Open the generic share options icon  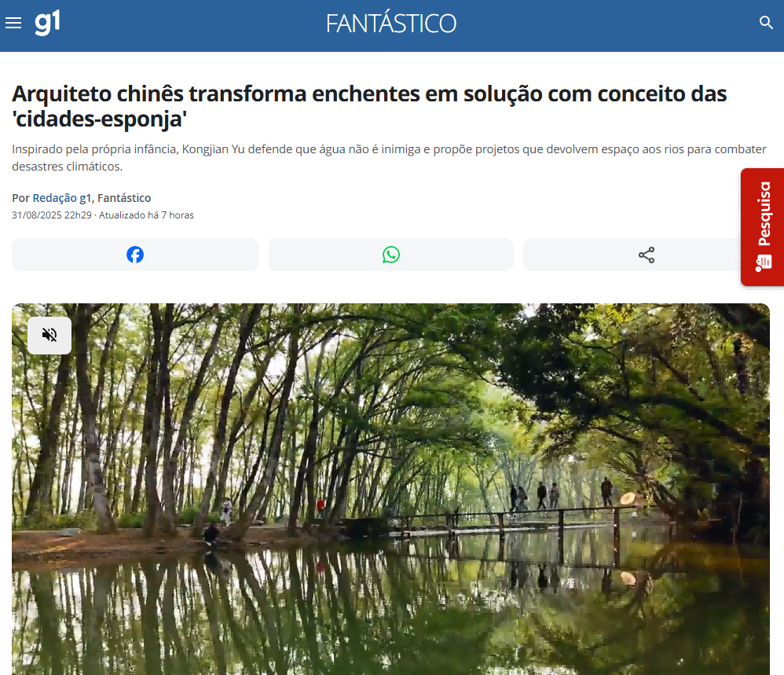(x=647, y=255)
